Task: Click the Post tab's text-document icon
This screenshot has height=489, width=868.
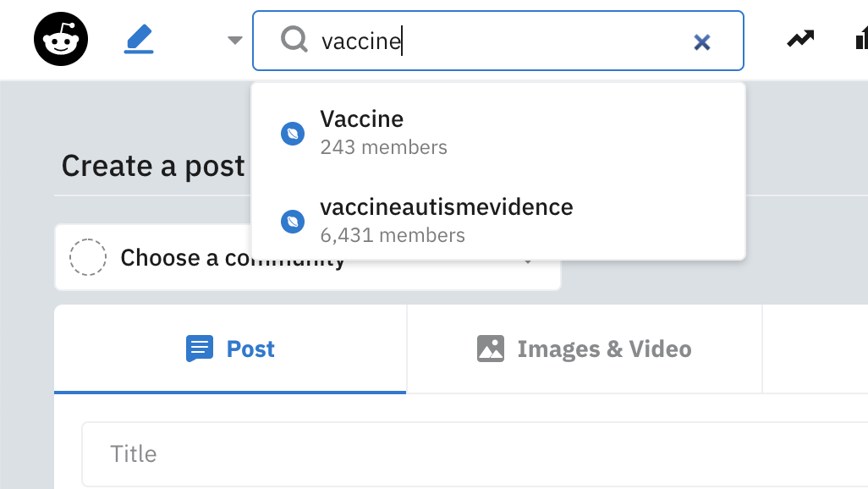Action: pyautogui.click(x=200, y=349)
